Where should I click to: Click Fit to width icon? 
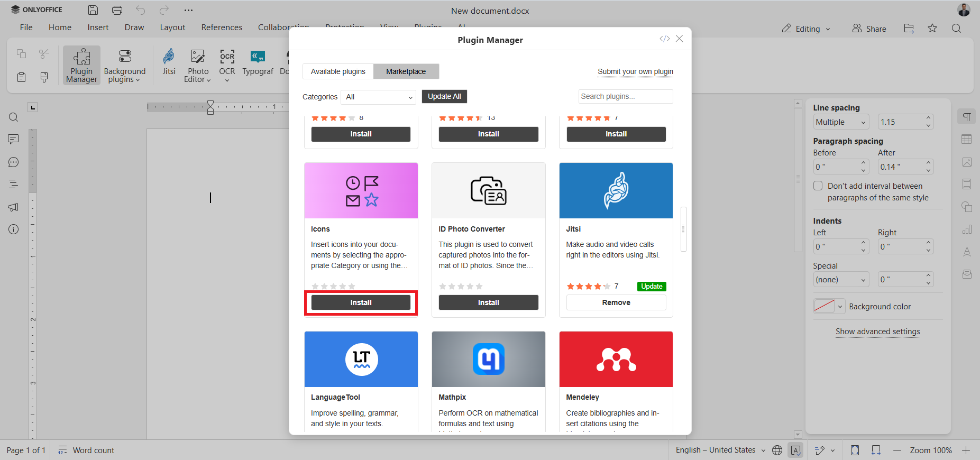coord(876,450)
